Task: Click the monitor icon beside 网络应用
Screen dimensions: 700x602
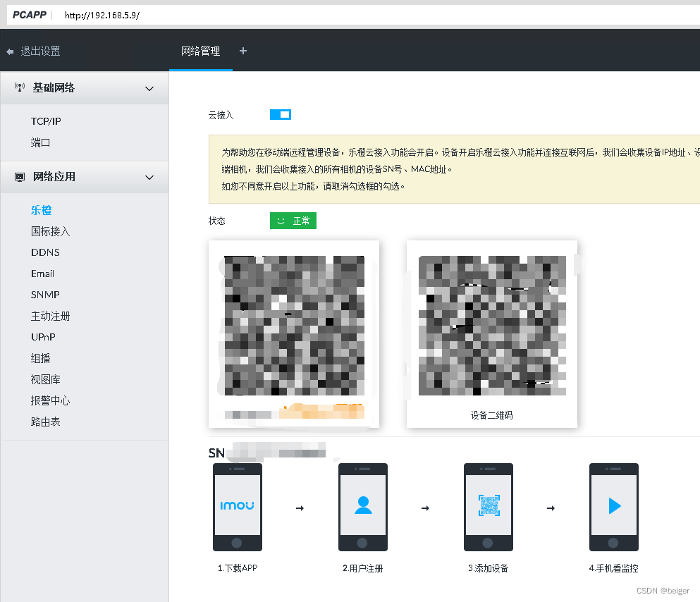Action: click(x=20, y=177)
